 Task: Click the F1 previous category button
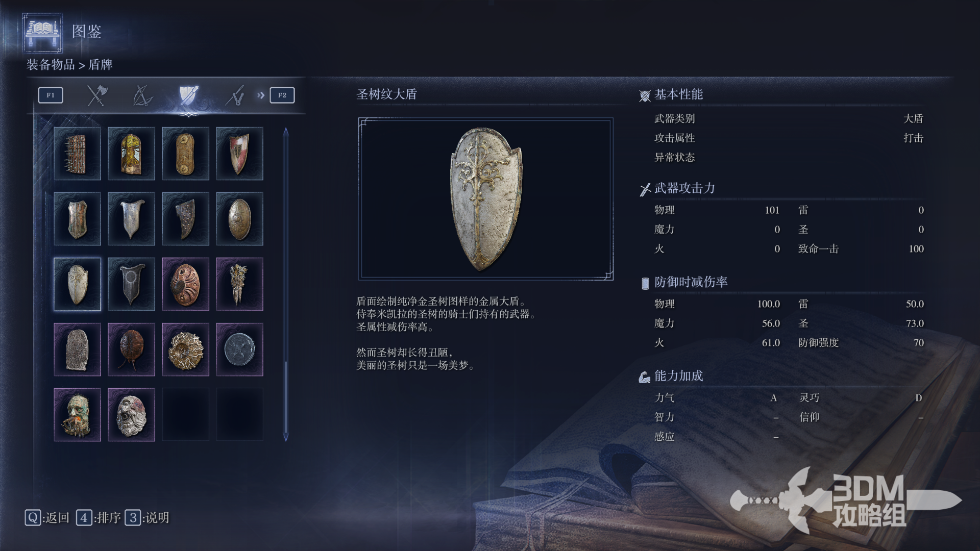[x=51, y=95]
